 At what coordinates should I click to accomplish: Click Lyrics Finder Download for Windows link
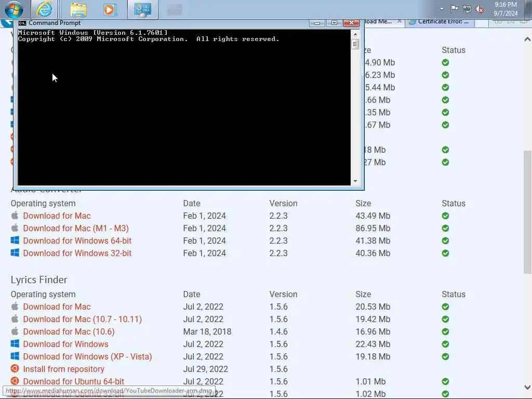pos(65,344)
